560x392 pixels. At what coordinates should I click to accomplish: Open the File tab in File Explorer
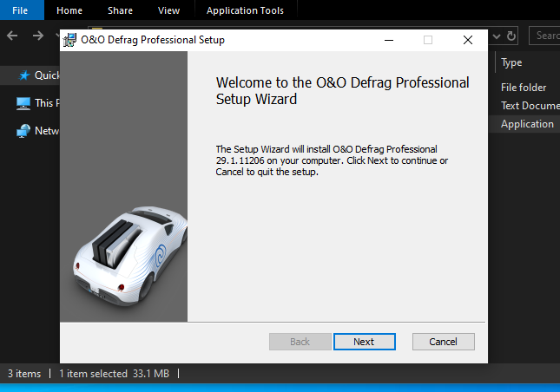(20, 10)
